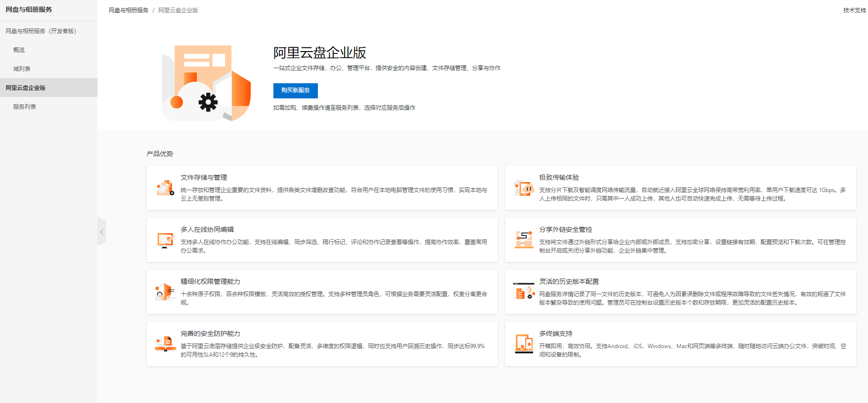Screen dimensions: 868x403
Task: Open 概览 in the sidebar
Action: coord(19,50)
